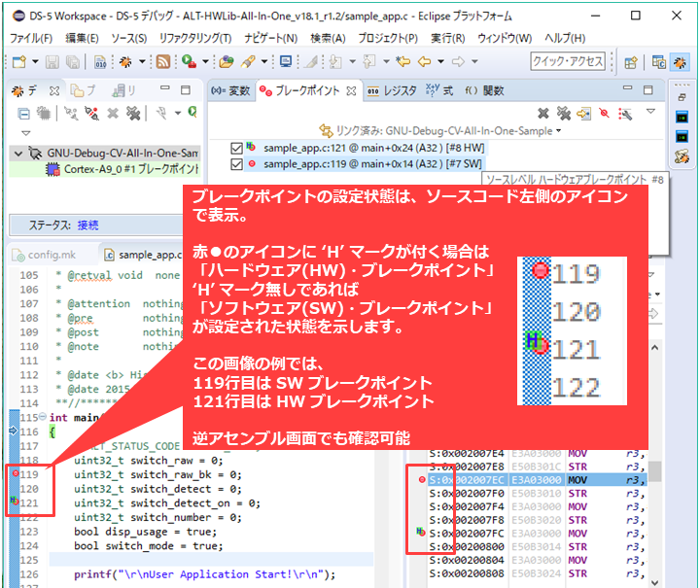This screenshot has width=700, height=588.
Task: Click Collapse All icon in Debug Control
Action: point(23,114)
